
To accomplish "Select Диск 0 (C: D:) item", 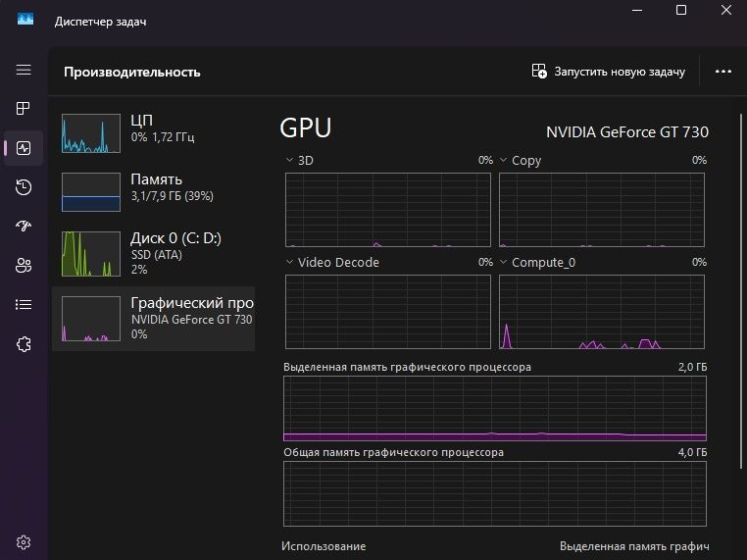I will 154,253.
